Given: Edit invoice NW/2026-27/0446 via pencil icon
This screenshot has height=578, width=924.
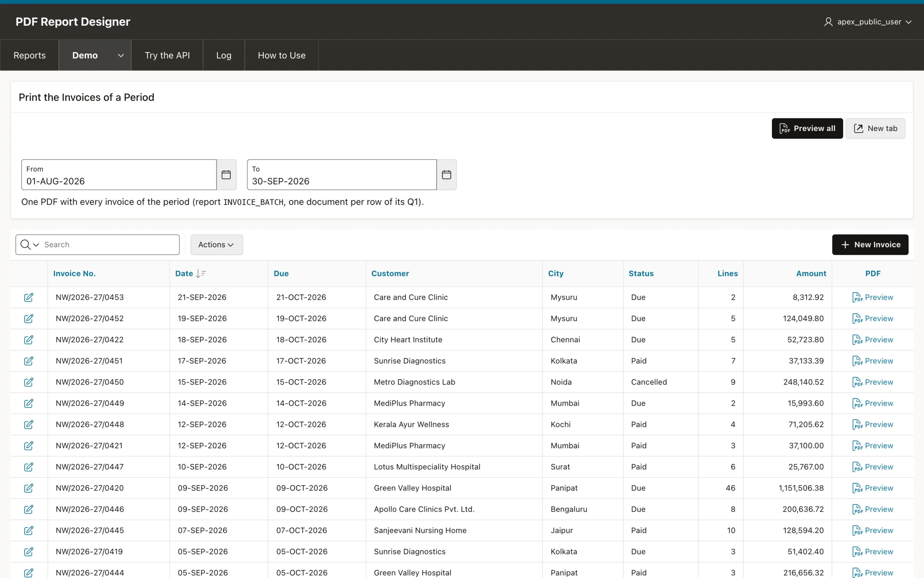Looking at the screenshot, I should click(x=28, y=509).
